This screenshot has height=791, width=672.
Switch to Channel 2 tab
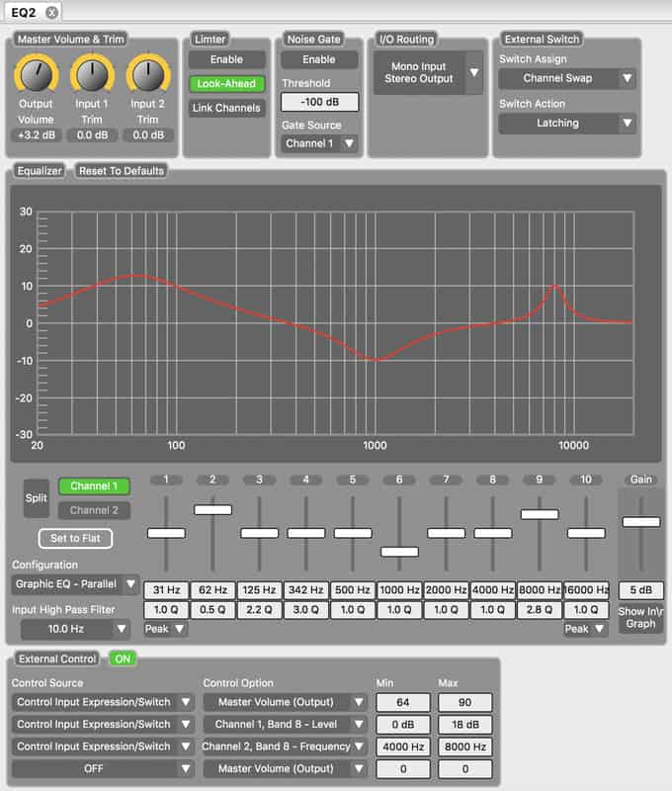(x=94, y=510)
